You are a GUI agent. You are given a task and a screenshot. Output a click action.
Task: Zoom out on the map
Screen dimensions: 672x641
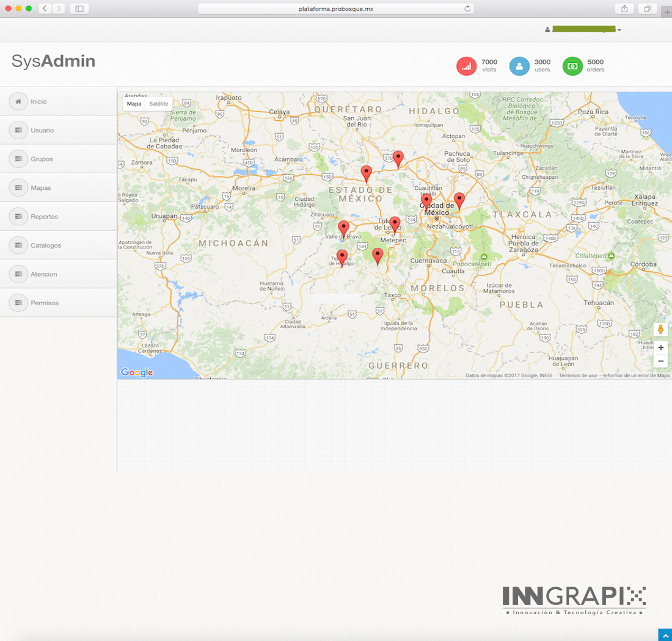tap(660, 361)
